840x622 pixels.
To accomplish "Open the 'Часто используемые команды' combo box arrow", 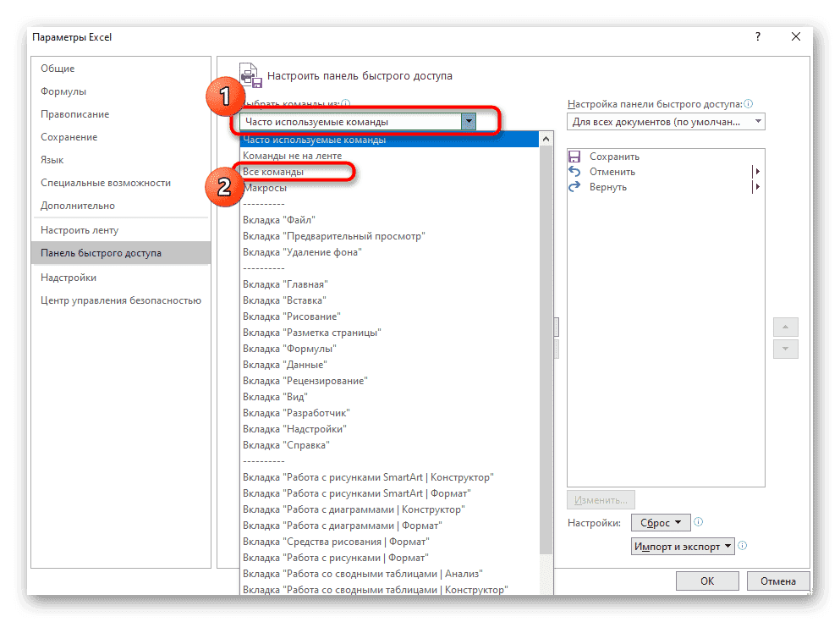I will 468,122.
